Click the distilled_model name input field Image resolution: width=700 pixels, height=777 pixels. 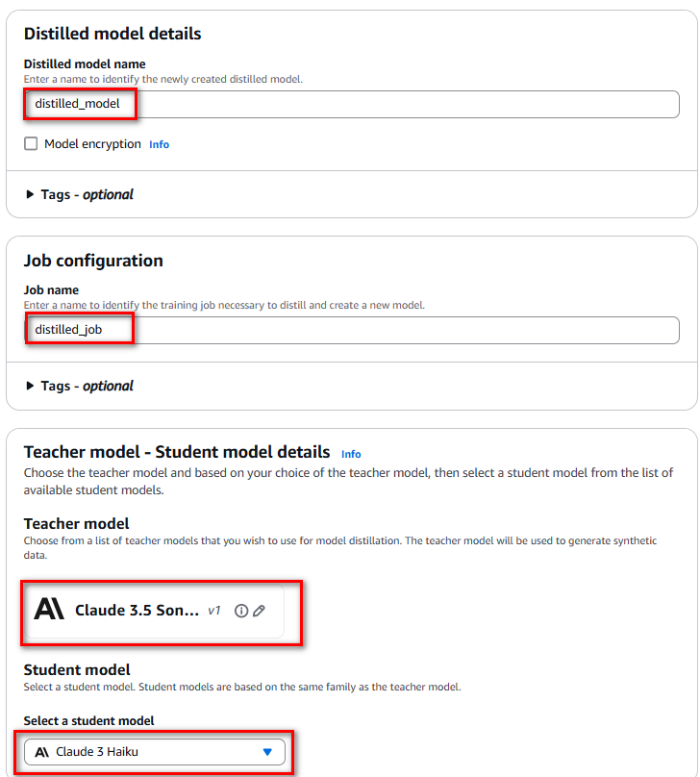[352, 104]
